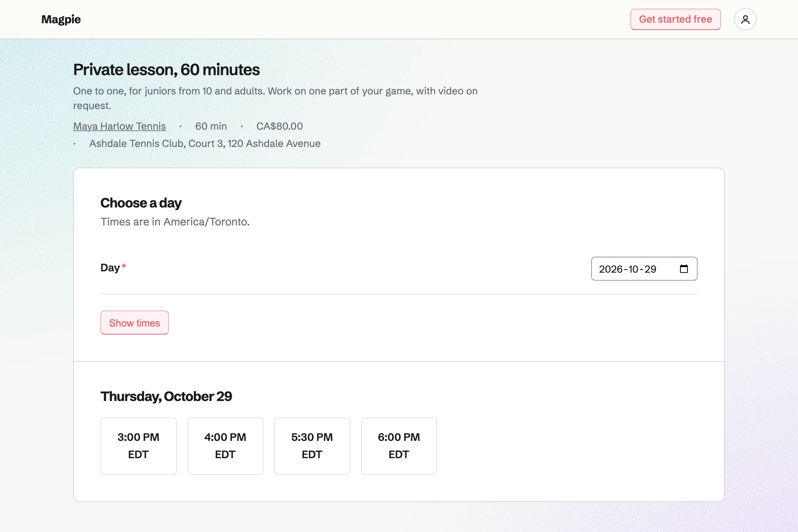
Task: Click the 'Choose a day' heading
Action: [x=141, y=203]
